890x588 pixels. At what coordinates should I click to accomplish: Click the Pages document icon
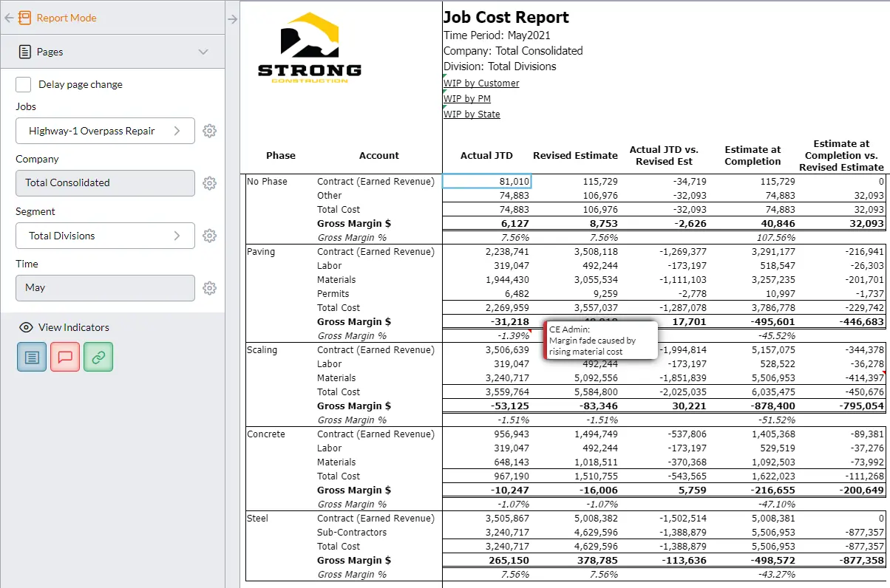pos(24,52)
